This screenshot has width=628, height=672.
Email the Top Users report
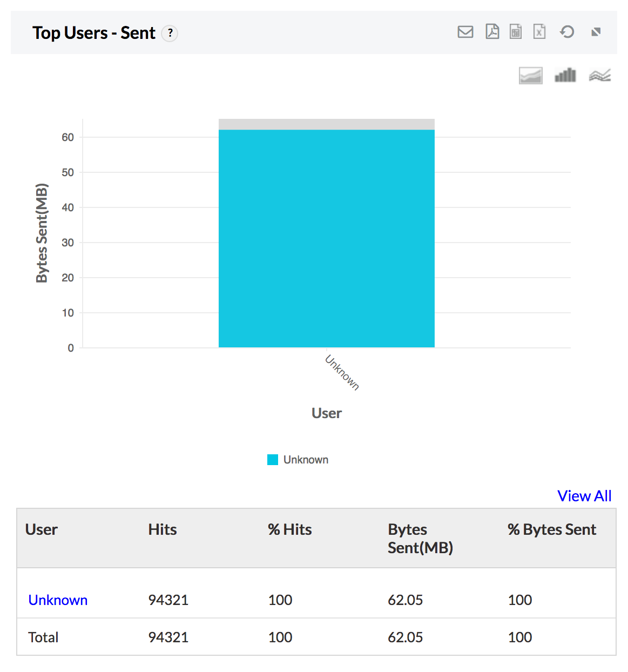point(465,32)
